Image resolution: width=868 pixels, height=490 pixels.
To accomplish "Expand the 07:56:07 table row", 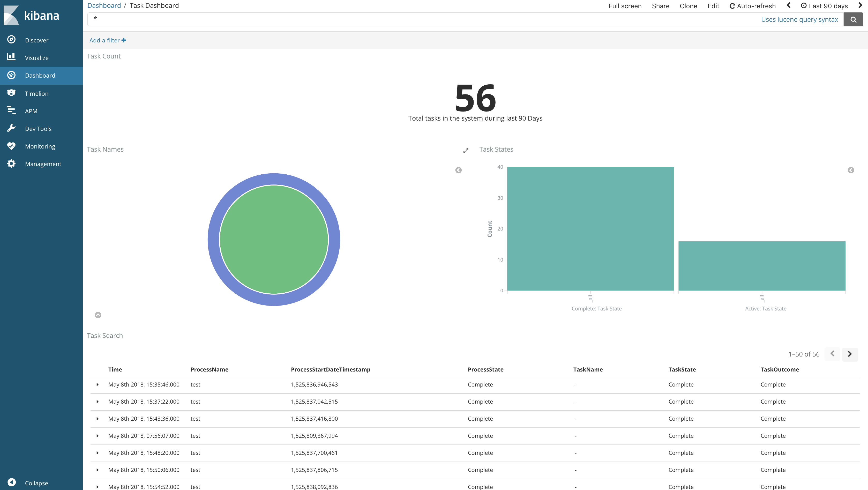I will 98,436.
